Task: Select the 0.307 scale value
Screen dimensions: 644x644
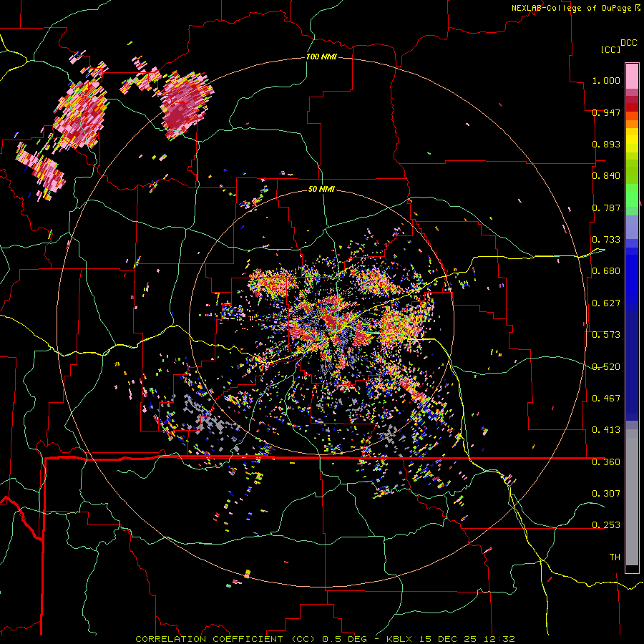Action: (x=606, y=493)
